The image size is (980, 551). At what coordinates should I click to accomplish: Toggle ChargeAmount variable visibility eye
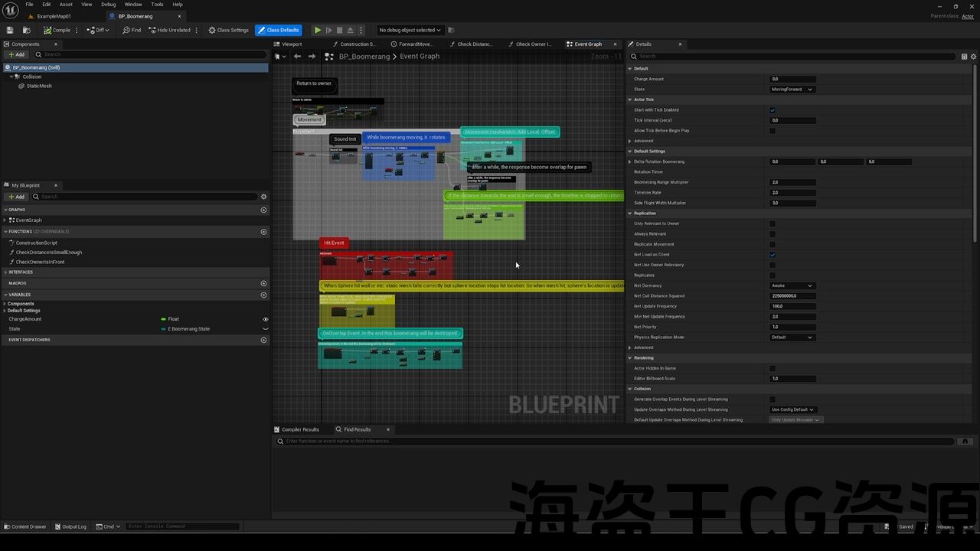click(x=265, y=319)
